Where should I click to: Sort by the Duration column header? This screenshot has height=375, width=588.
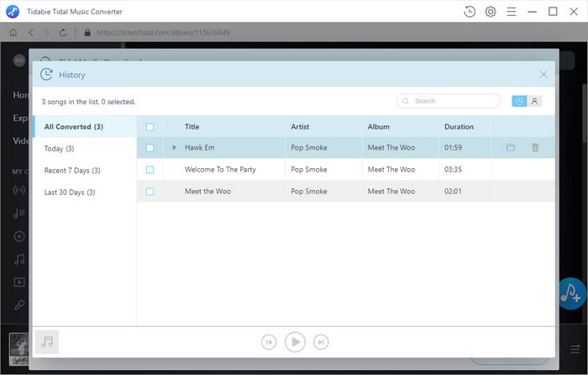[459, 127]
